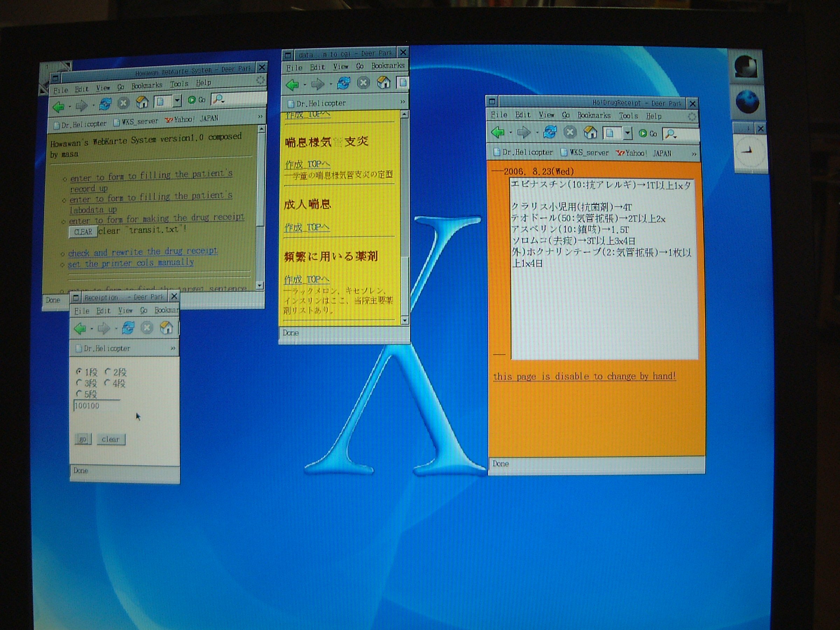This screenshot has height=630, width=840.
Task: Expand bookmarks toolbar chevron in HoDrugReceipt window
Action: click(x=694, y=154)
